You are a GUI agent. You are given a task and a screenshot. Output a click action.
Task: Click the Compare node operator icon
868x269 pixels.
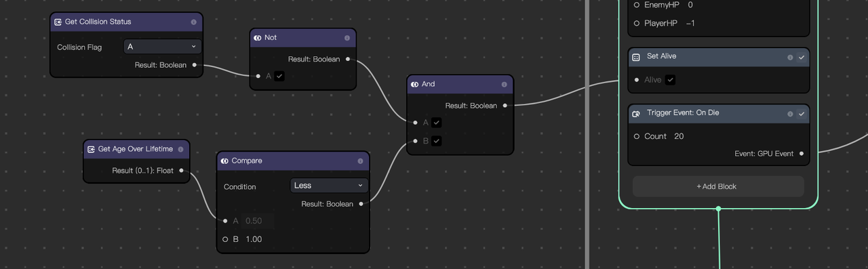pyautogui.click(x=224, y=161)
